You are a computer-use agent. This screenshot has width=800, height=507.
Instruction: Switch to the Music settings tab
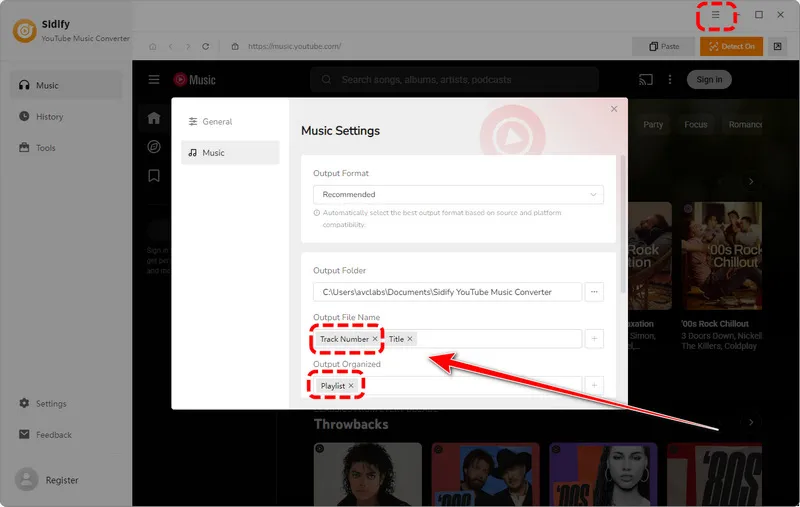click(230, 153)
